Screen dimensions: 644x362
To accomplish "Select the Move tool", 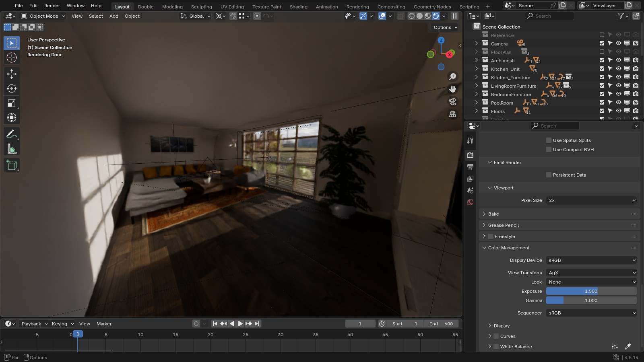I will 12,74.
